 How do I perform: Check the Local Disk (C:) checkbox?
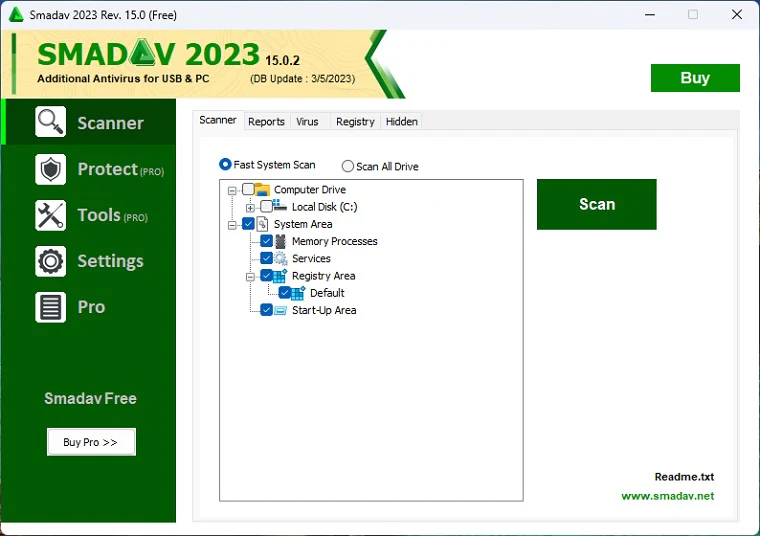266,207
